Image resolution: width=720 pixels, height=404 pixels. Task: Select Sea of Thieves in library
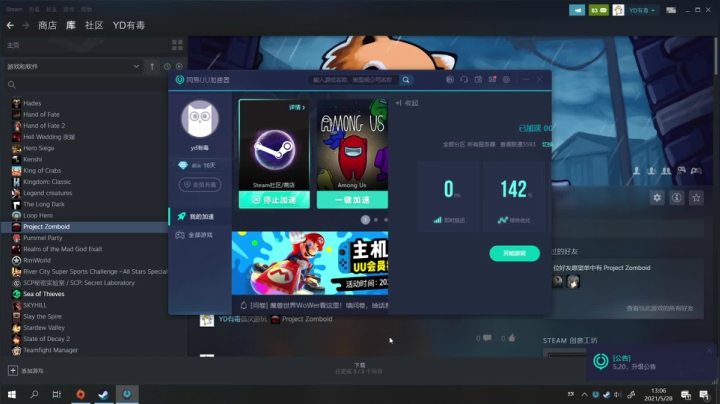click(x=44, y=294)
